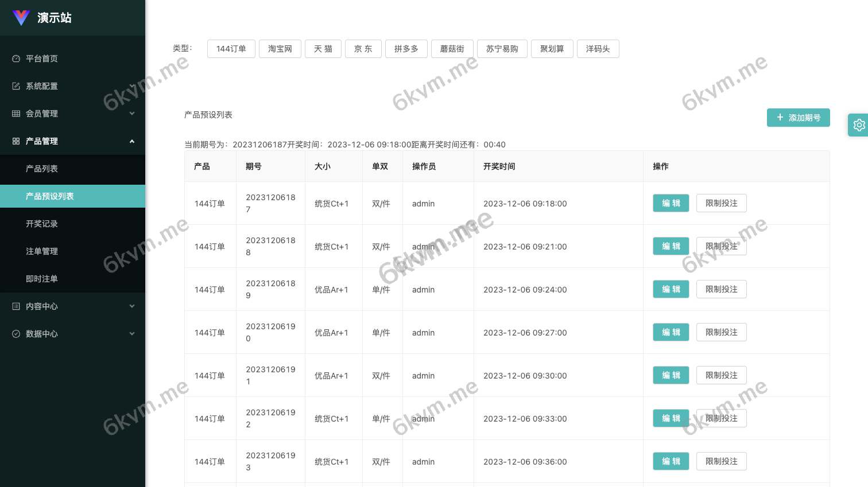This screenshot has width=868, height=487.
Task: Click the 内容中心 document icon
Action: pyautogui.click(x=16, y=306)
